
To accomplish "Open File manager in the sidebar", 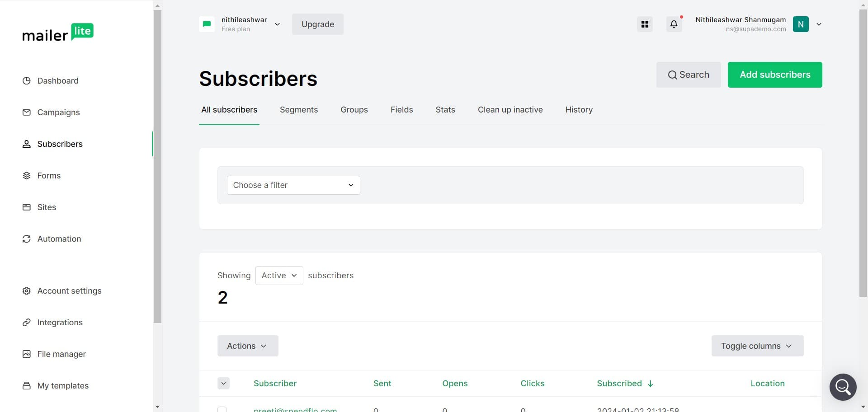I will tap(61, 354).
